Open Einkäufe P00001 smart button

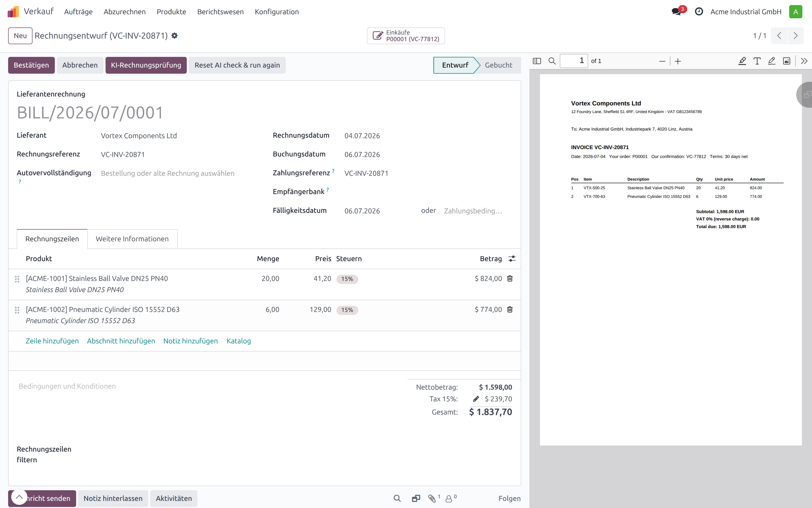[x=406, y=36]
